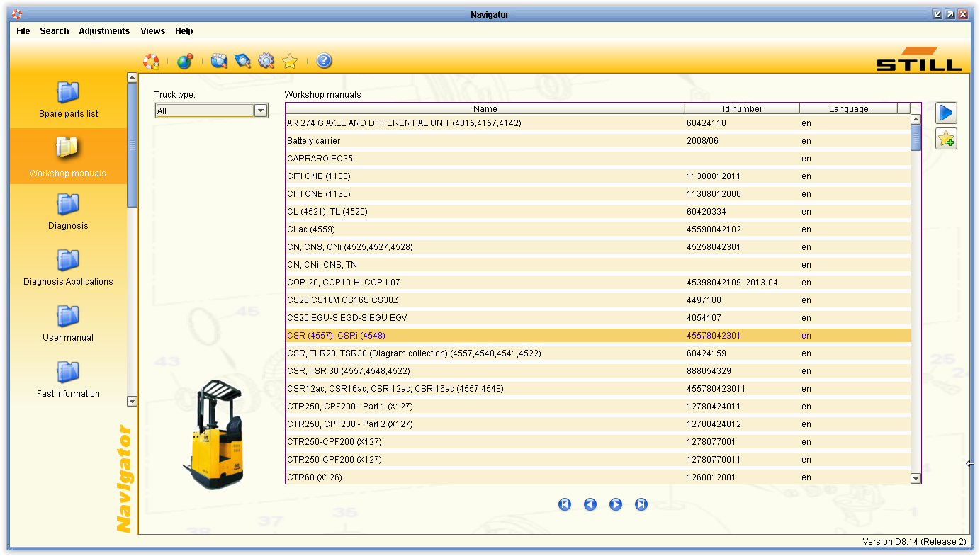Click the folder search toolbar icon
Viewport: 980px width, 556px height.
[219, 61]
